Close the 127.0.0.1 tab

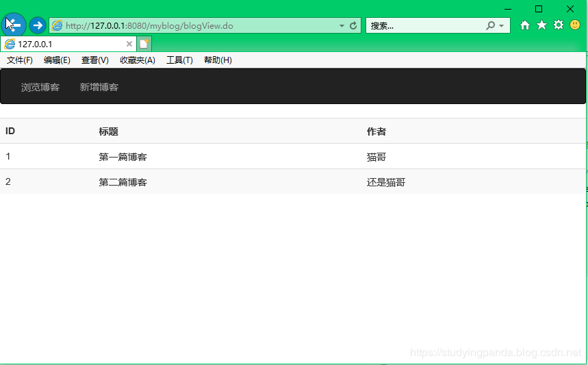coord(129,44)
